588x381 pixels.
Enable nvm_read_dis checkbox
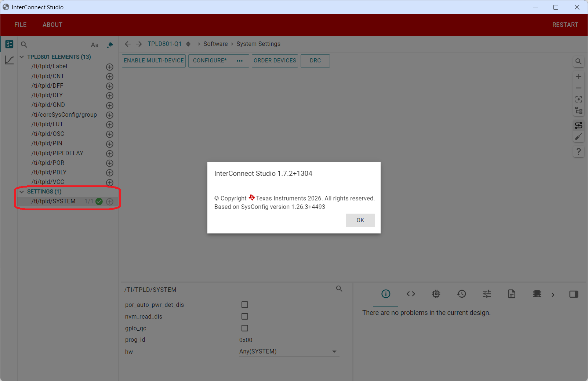pos(245,316)
